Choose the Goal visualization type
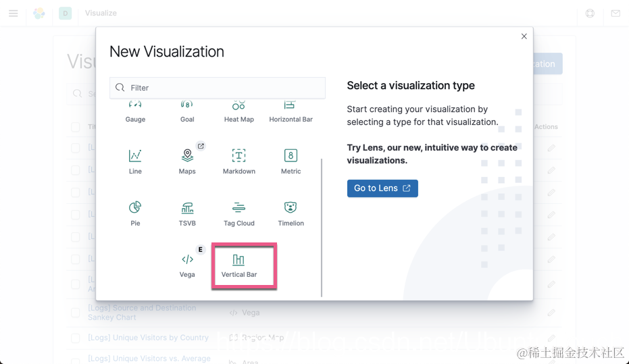This screenshot has height=364, width=629. point(187,112)
